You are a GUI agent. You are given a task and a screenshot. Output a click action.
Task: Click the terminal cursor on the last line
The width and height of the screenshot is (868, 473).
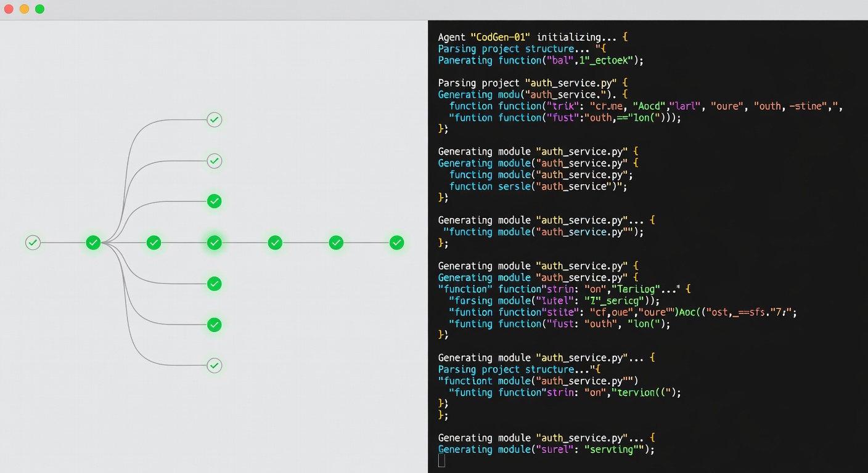click(441, 461)
